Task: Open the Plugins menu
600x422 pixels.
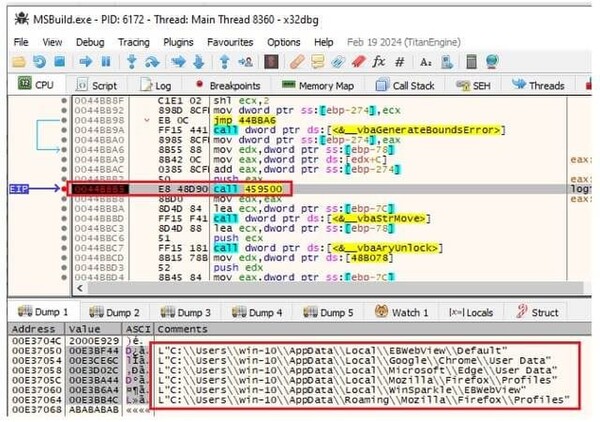Action: pos(178,42)
